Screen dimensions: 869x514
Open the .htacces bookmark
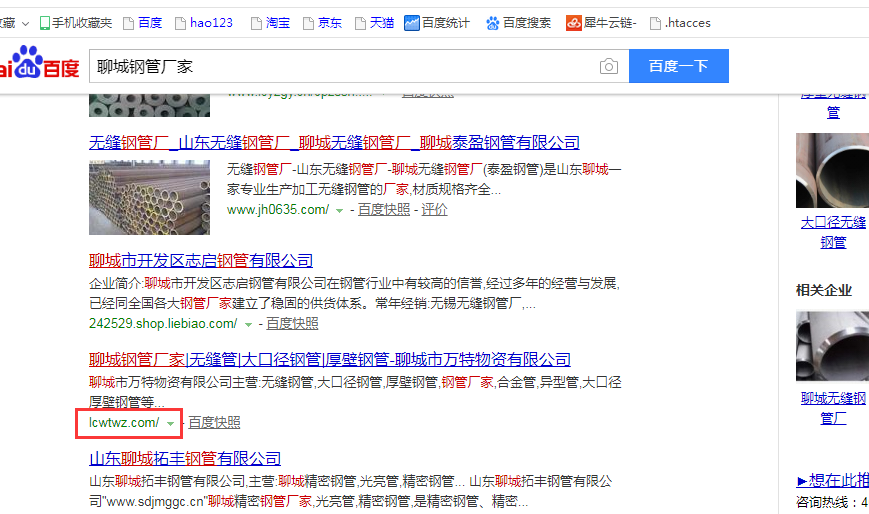click(680, 23)
